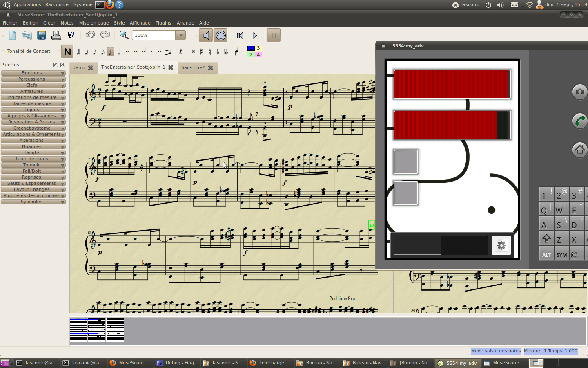Open the Fichier menu
Image resolution: width=588 pixels, height=368 pixels.
pos(10,23)
